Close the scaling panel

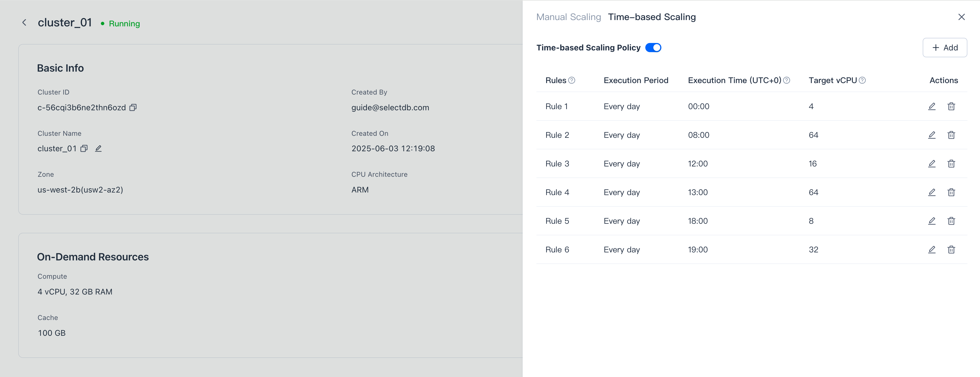(x=962, y=17)
